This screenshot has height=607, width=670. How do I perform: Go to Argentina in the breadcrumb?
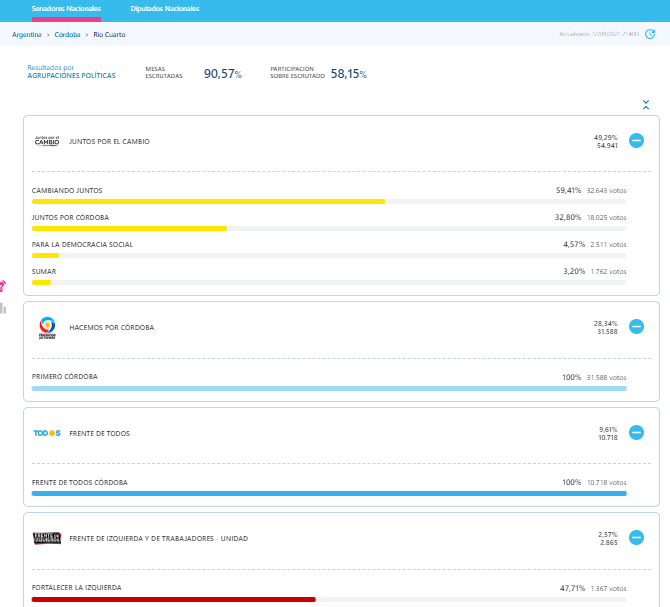tap(27, 34)
